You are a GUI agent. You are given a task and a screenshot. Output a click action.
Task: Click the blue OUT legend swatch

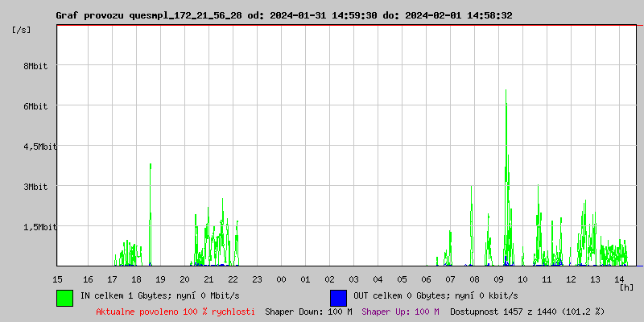coord(338,297)
